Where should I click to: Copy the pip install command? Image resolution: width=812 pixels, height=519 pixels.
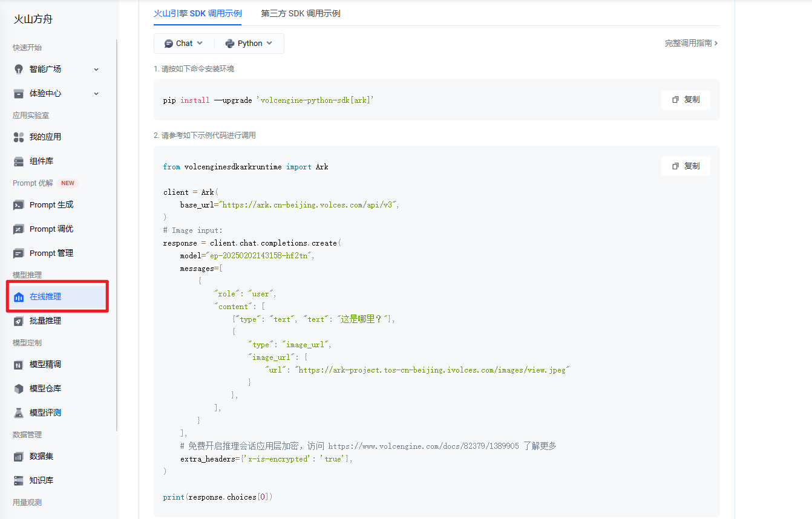pyautogui.click(x=686, y=99)
